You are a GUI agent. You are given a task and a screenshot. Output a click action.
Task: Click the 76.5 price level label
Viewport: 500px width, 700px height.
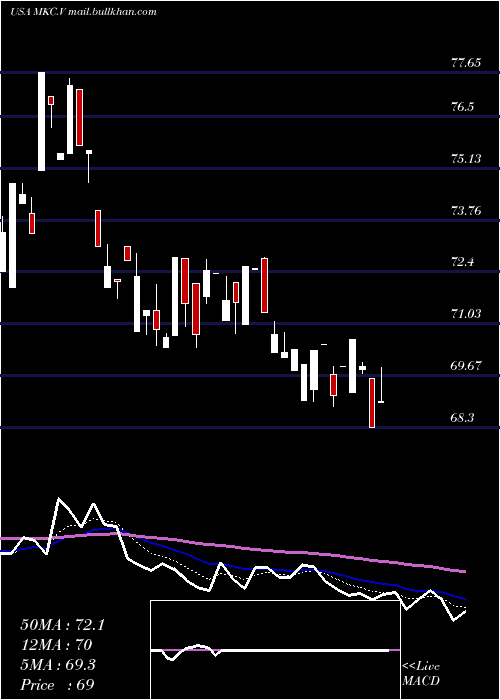pos(463,107)
